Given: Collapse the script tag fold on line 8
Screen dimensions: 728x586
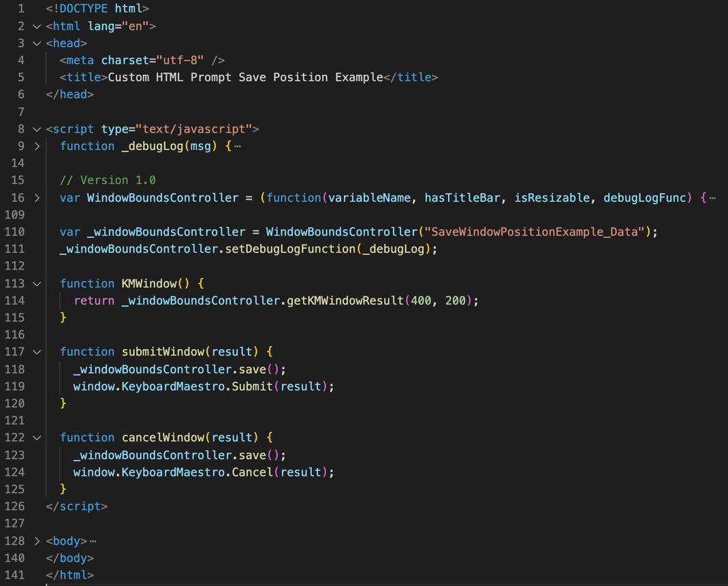Looking at the screenshot, I should pyautogui.click(x=37, y=129).
